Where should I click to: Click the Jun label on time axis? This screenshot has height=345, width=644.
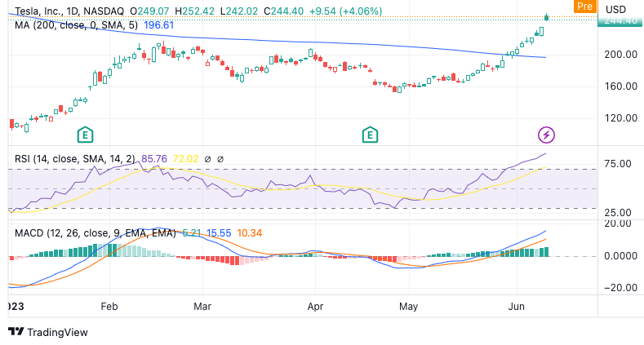(x=517, y=307)
